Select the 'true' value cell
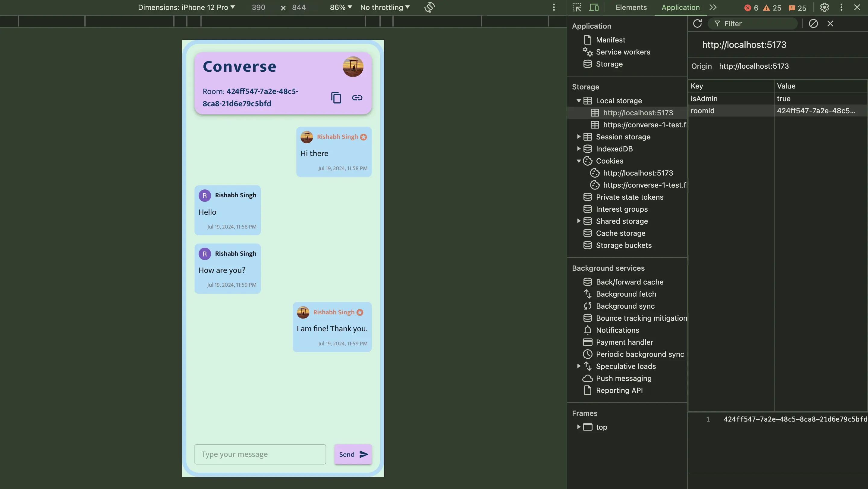This screenshot has height=489, width=868. tap(821, 98)
